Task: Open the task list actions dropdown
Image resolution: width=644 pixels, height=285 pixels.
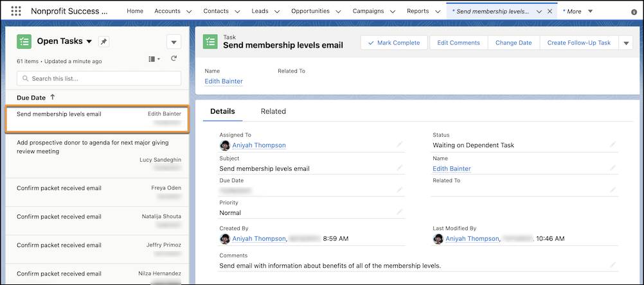Action: (174, 42)
